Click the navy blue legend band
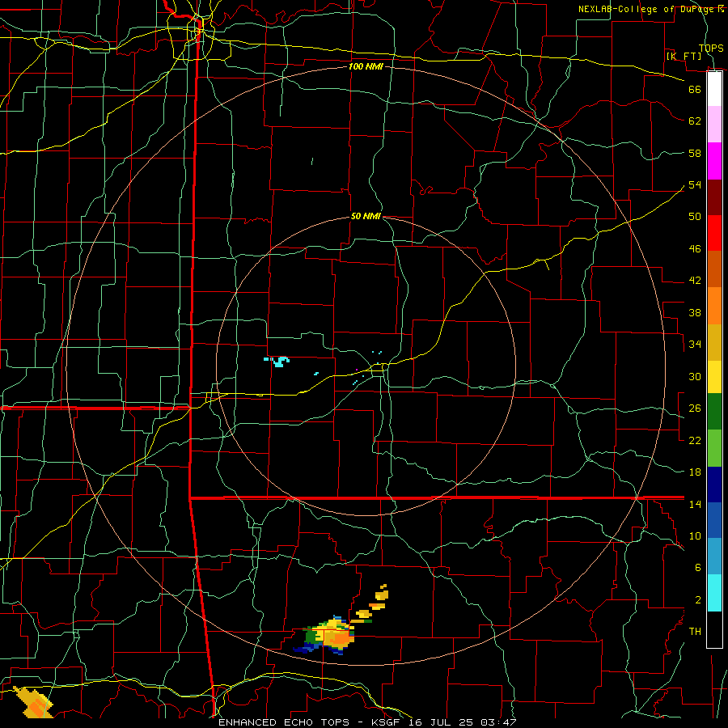Viewport: 728px width, 728px height. (714, 485)
